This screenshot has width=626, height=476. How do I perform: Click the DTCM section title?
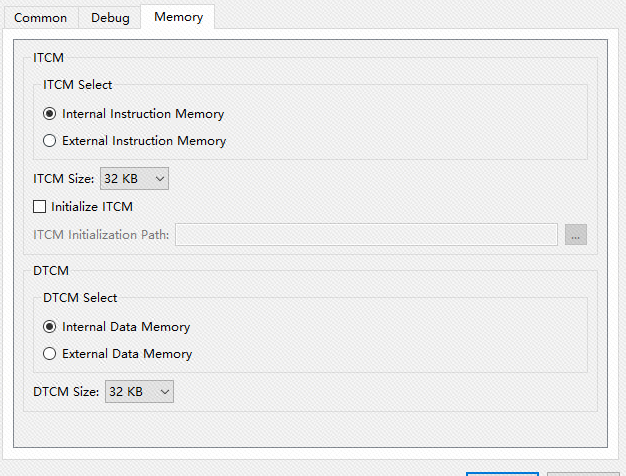[x=50, y=270]
